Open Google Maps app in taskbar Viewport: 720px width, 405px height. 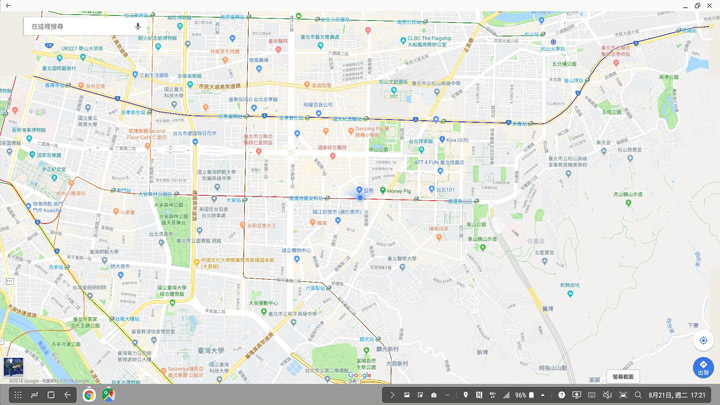pos(108,395)
